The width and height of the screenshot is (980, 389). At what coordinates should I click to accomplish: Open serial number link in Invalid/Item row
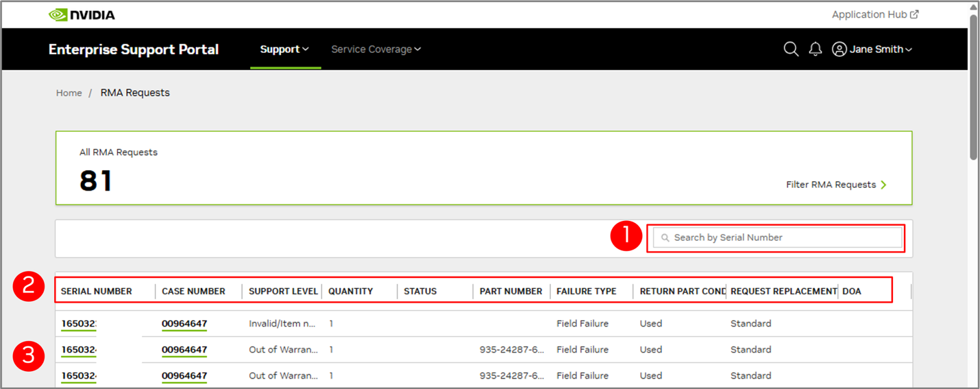(x=78, y=324)
